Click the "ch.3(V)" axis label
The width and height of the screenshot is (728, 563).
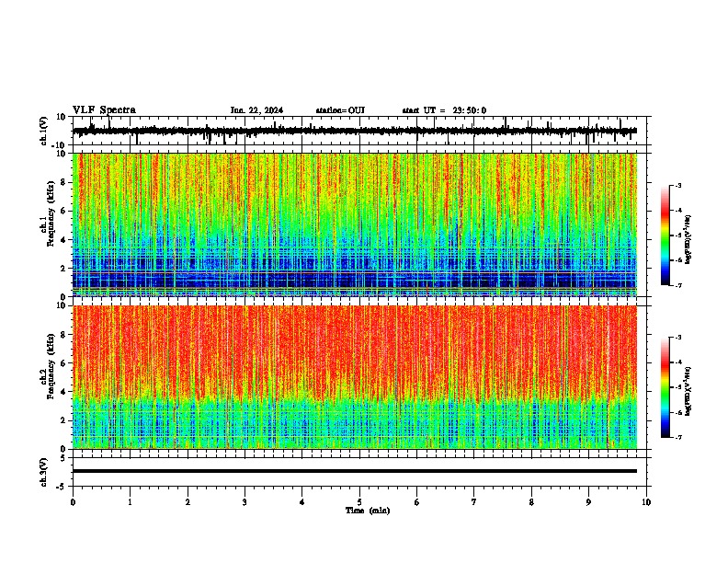point(44,472)
